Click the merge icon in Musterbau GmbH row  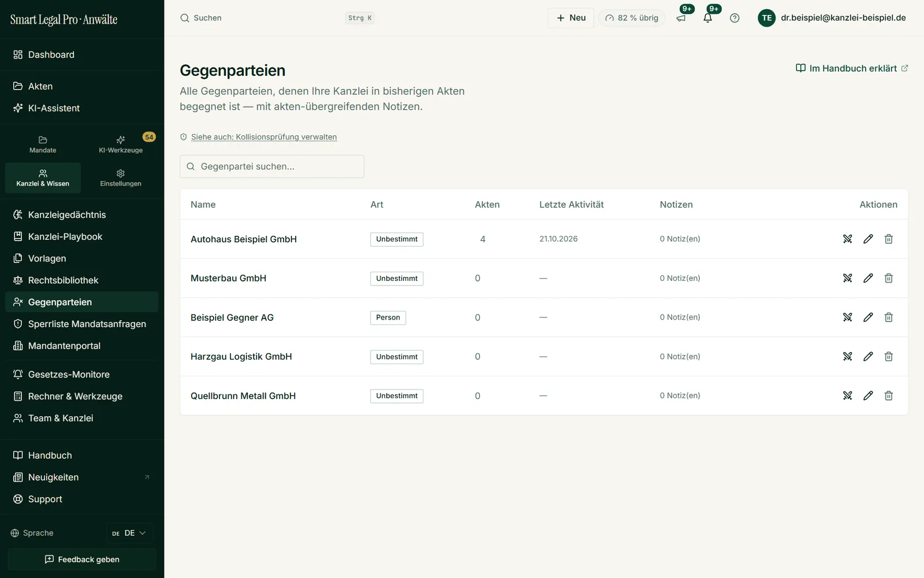847,278
